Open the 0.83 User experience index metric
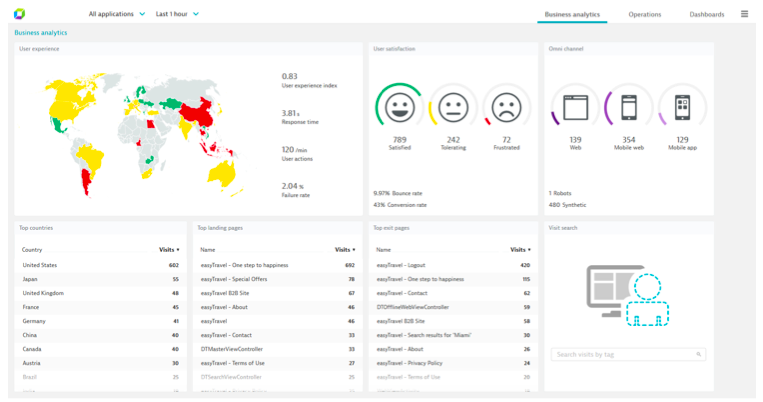 309,80
